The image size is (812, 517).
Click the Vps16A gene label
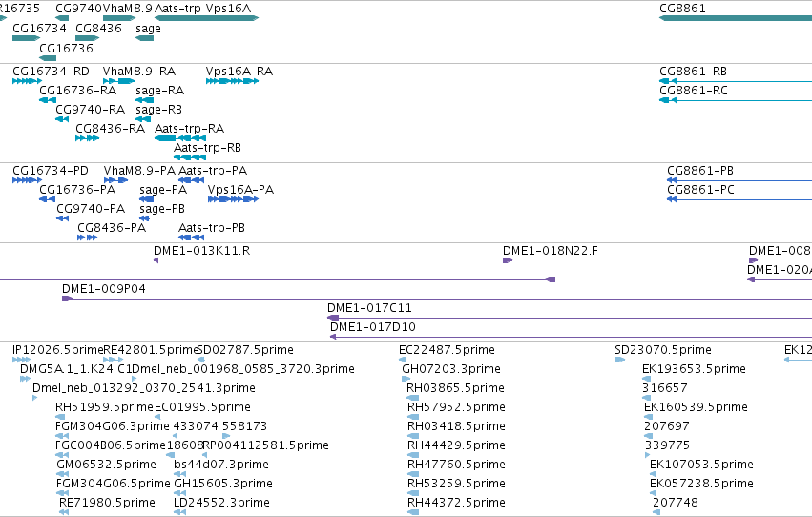click(x=228, y=9)
